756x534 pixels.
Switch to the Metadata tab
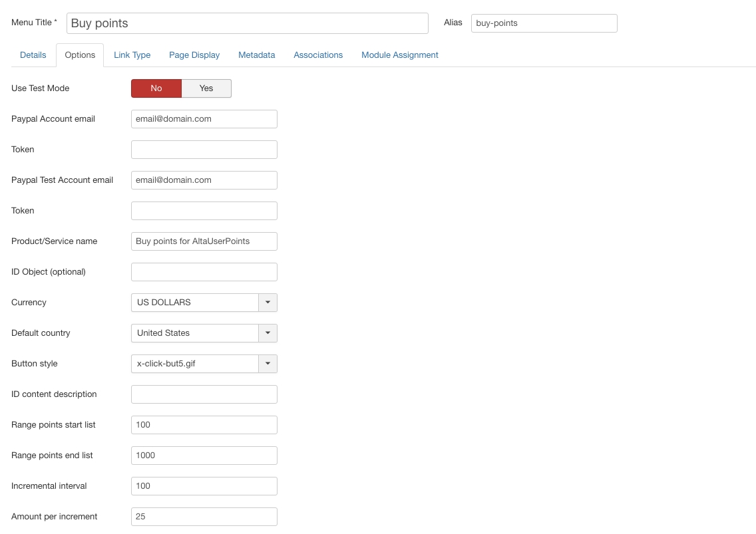click(x=256, y=55)
